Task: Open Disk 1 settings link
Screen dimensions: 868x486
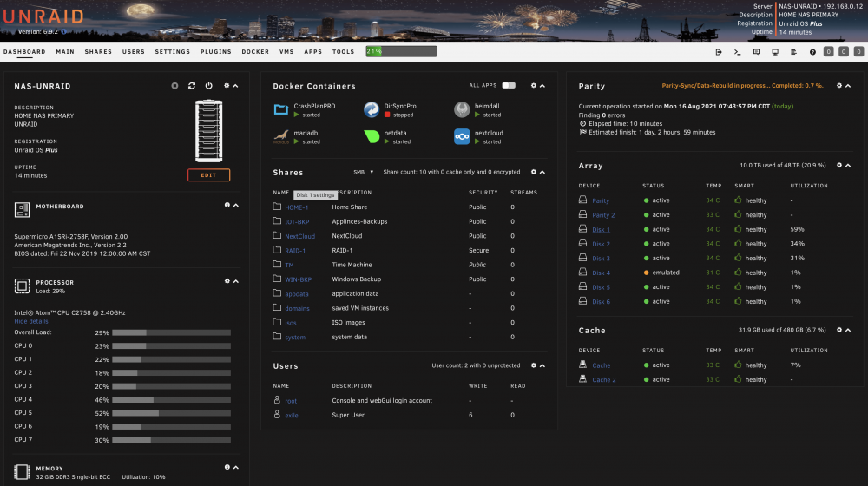Action: coord(602,230)
